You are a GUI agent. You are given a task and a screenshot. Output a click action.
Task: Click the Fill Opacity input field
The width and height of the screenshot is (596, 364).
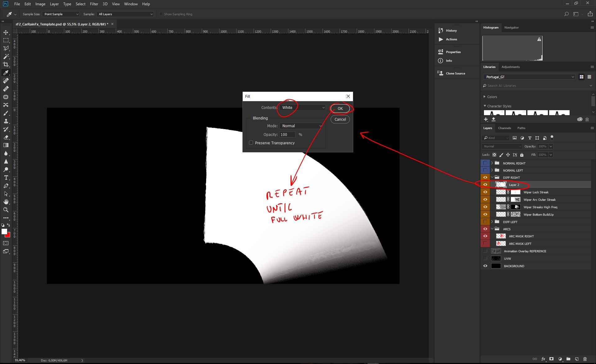(x=287, y=135)
